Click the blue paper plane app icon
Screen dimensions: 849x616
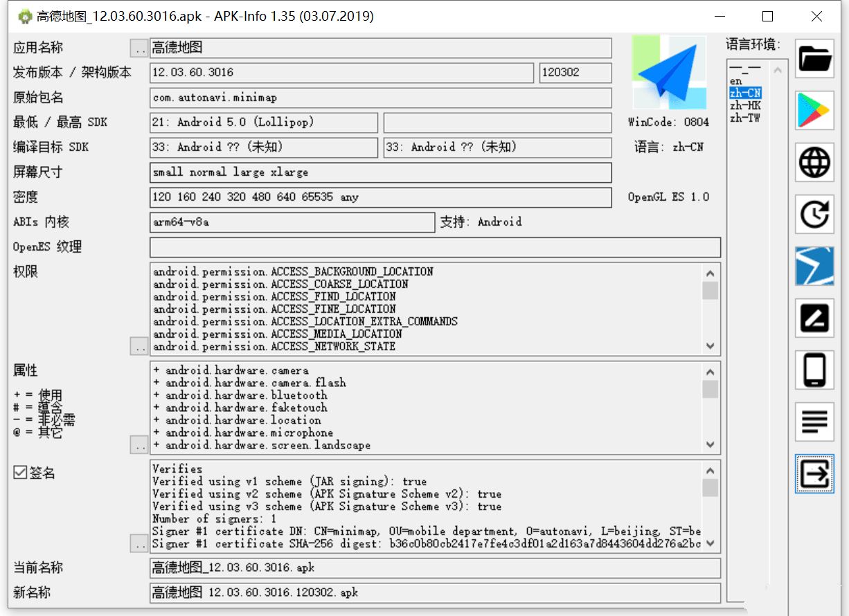669,73
